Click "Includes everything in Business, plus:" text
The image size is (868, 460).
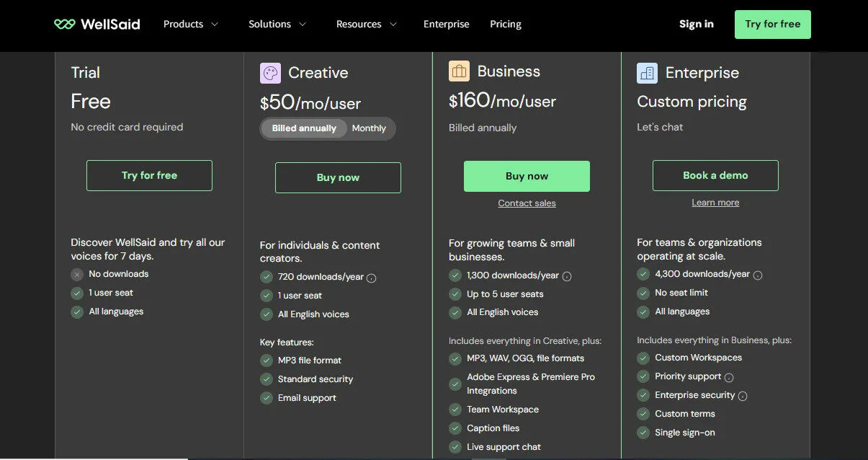coord(714,340)
